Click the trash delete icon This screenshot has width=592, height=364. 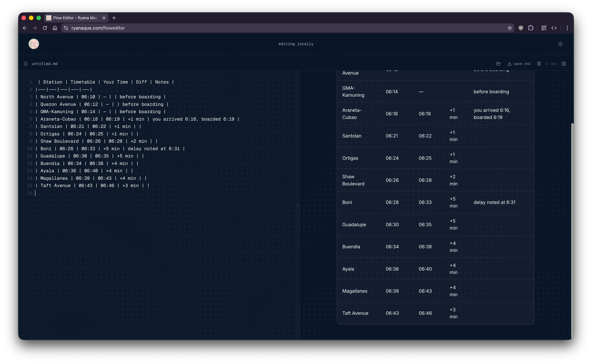pos(539,64)
